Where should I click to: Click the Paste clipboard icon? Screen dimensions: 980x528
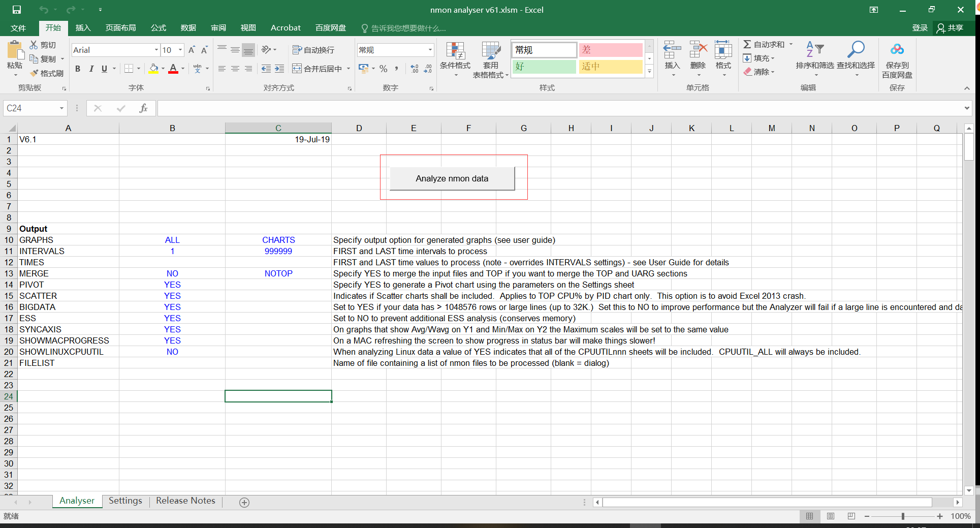pos(15,50)
